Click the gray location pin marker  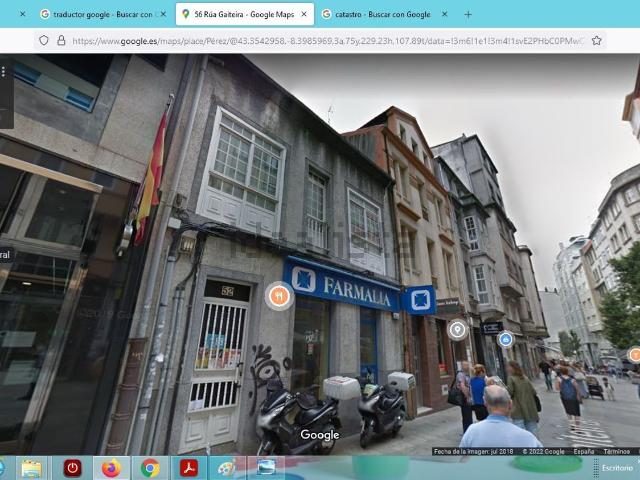point(457,329)
